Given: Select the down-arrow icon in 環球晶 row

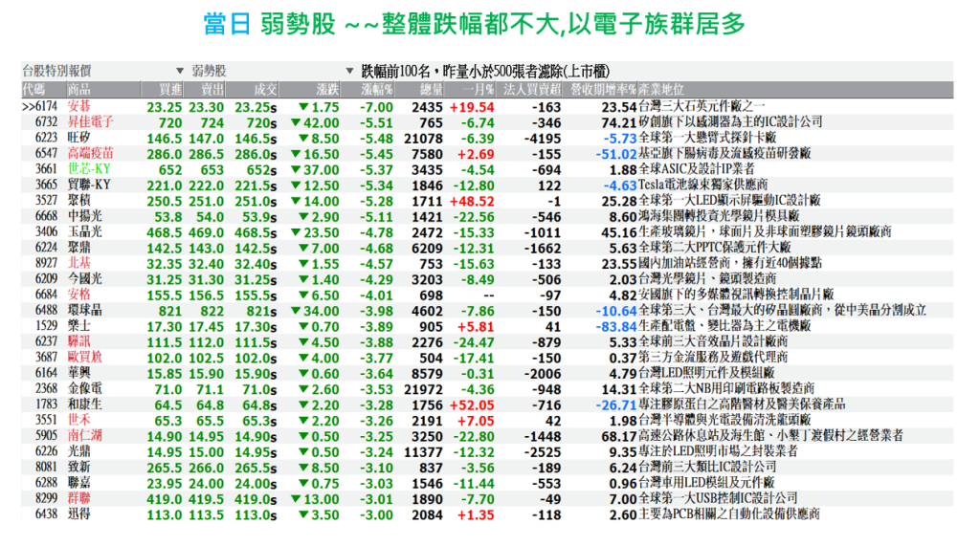Looking at the screenshot, I should point(297,310).
